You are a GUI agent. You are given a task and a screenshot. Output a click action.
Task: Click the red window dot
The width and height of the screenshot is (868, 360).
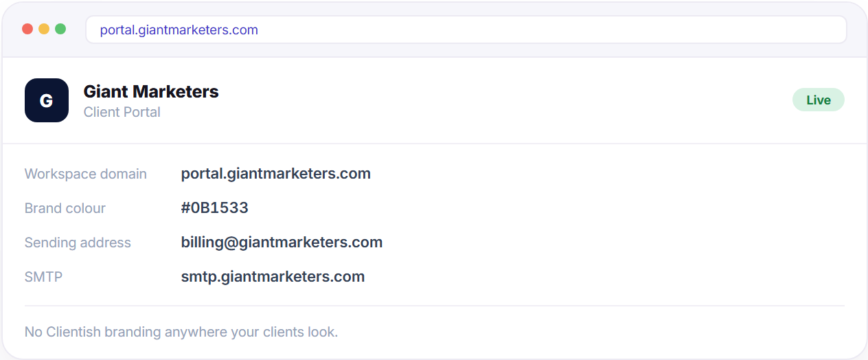(27, 29)
